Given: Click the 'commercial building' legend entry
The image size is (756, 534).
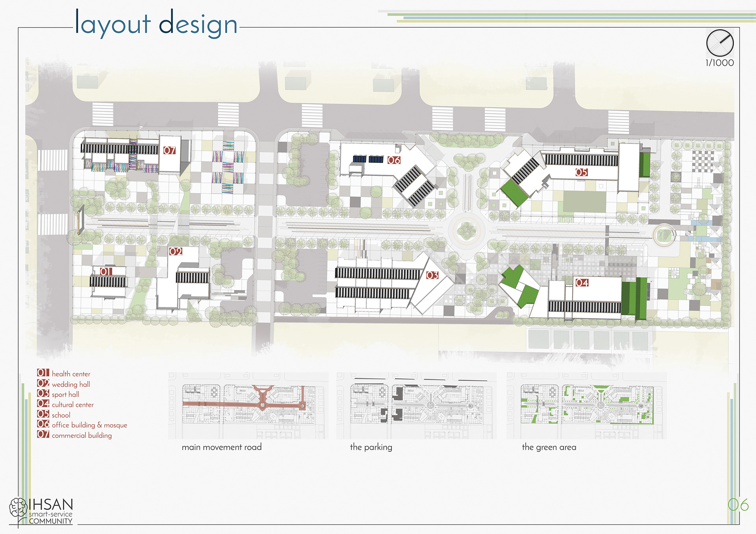Looking at the screenshot, I should coord(82,435).
